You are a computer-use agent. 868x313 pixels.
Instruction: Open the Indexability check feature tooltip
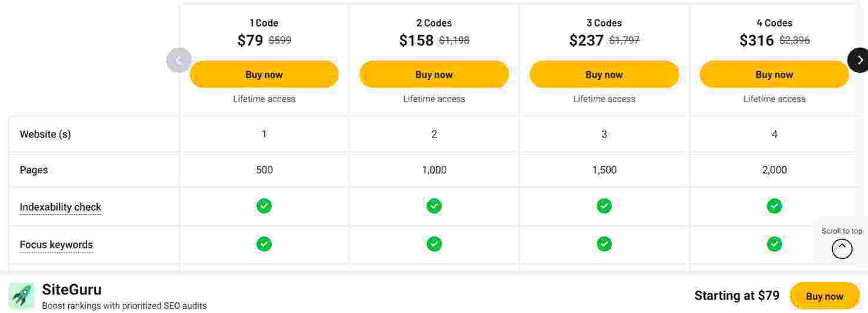[60, 207]
